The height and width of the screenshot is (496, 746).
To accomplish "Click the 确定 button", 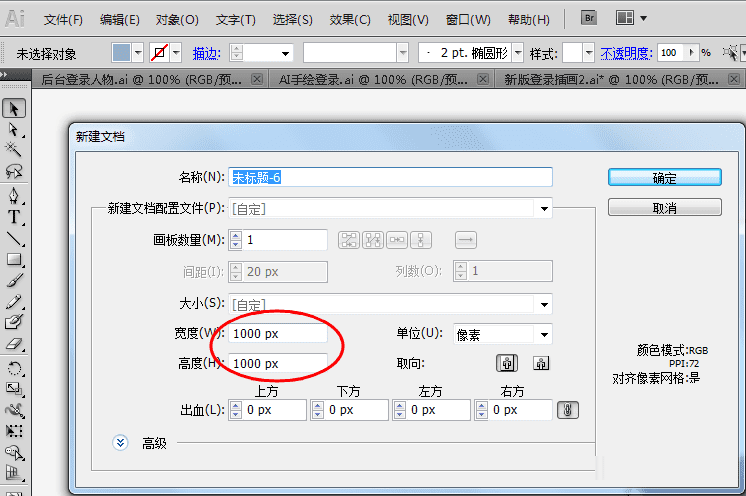I will 665,178.
